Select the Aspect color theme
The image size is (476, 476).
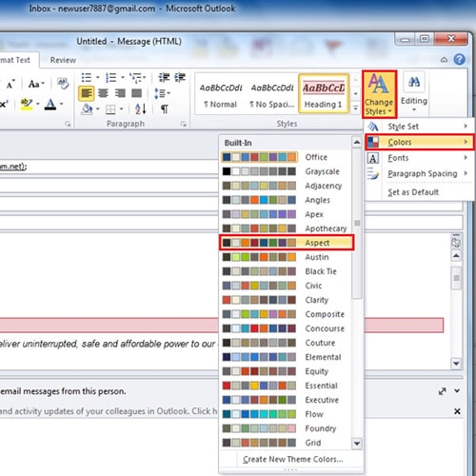(x=286, y=243)
